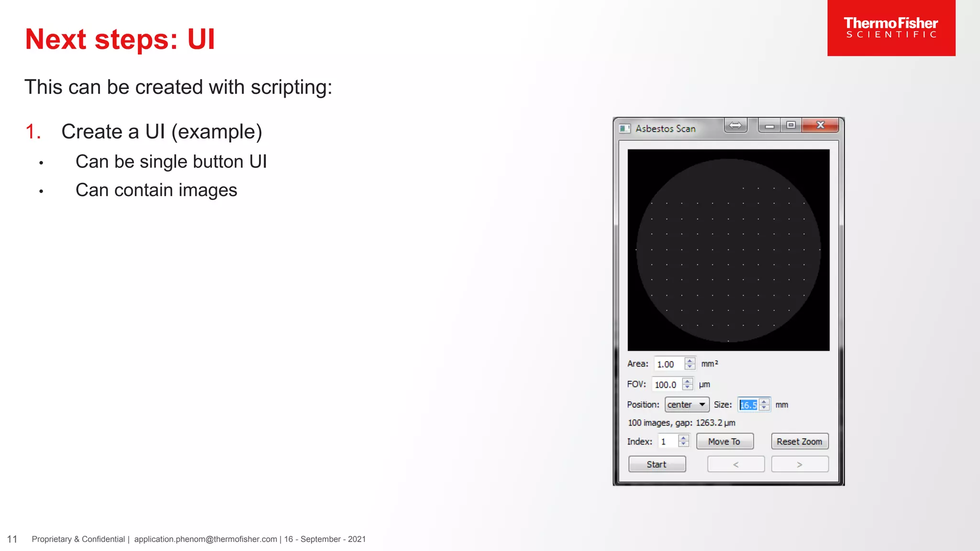Click the circular sample scan preview image

(x=728, y=250)
